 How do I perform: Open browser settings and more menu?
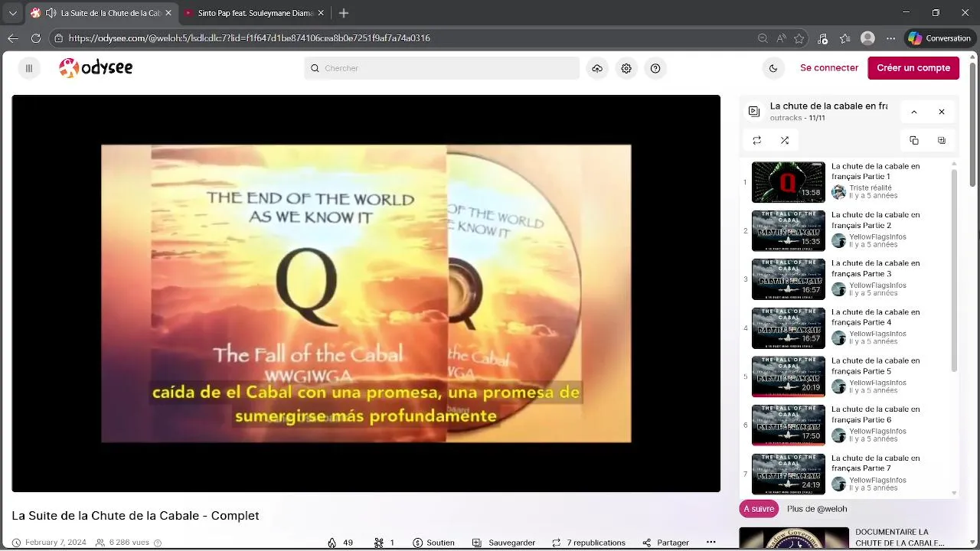[890, 37]
